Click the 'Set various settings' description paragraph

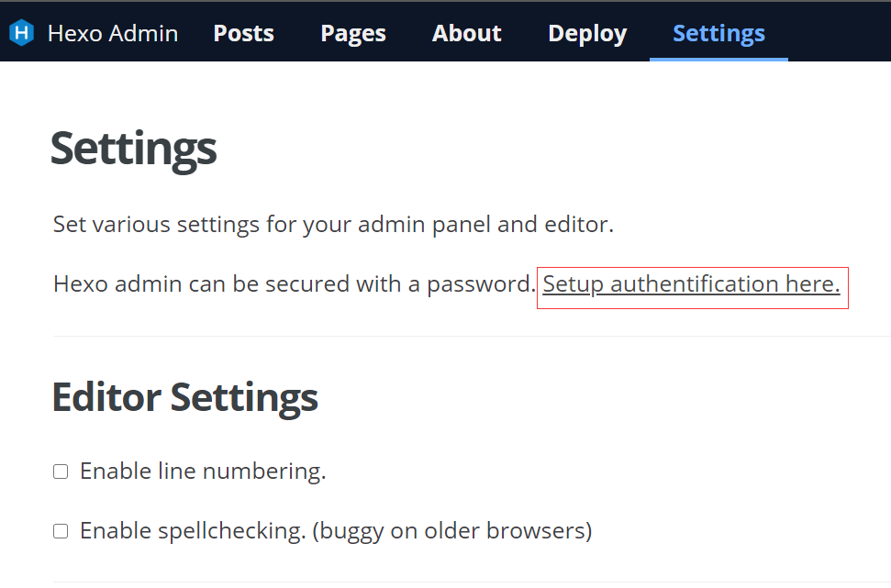coord(333,225)
